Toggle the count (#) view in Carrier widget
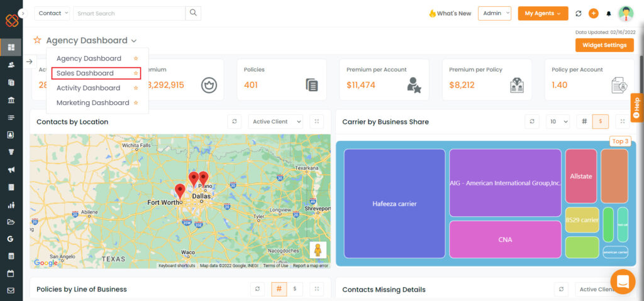644x301 pixels. [x=584, y=121]
